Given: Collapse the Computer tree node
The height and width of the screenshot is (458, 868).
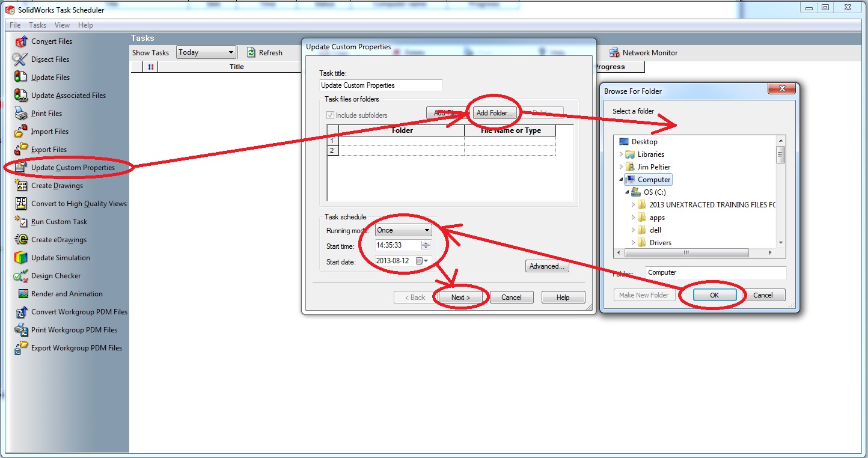Looking at the screenshot, I should [x=621, y=180].
